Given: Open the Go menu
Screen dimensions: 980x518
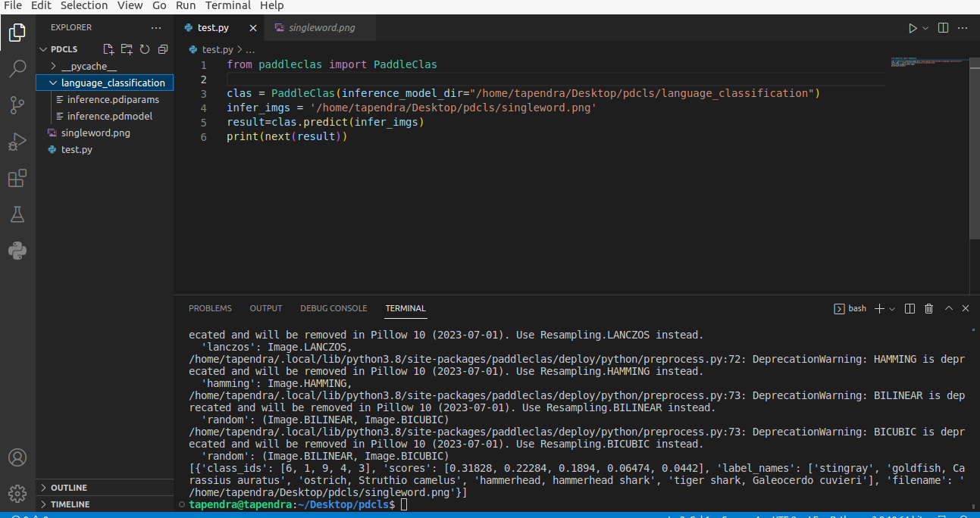Looking at the screenshot, I should [x=159, y=5].
